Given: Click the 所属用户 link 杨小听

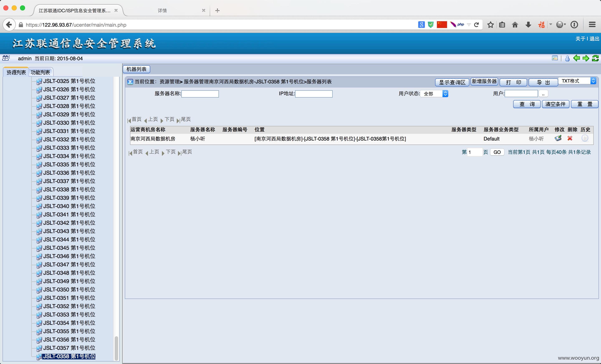Looking at the screenshot, I should [536, 139].
